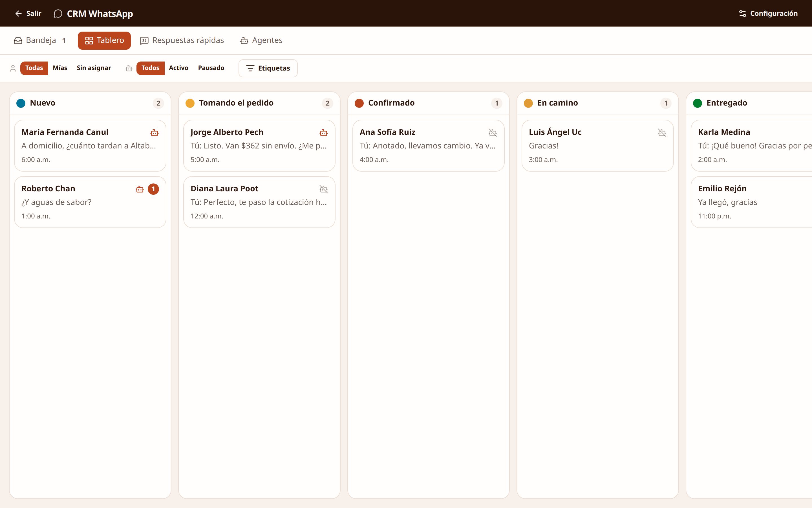Screen dimensions: 812x508
Task: Click the 'Ya llegó, gracias' message preview
Action: tap(727, 202)
